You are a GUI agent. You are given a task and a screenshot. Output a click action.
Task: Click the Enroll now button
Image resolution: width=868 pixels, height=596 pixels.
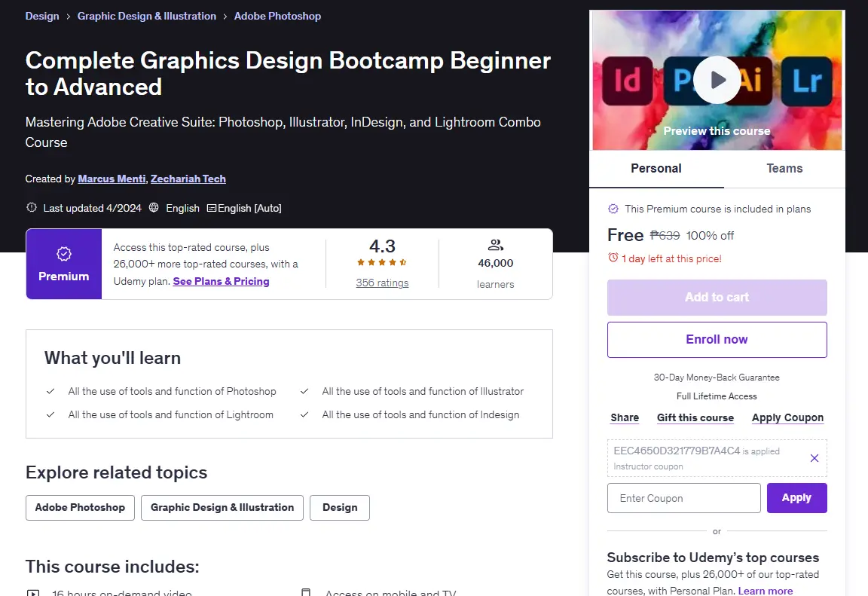click(x=717, y=340)
